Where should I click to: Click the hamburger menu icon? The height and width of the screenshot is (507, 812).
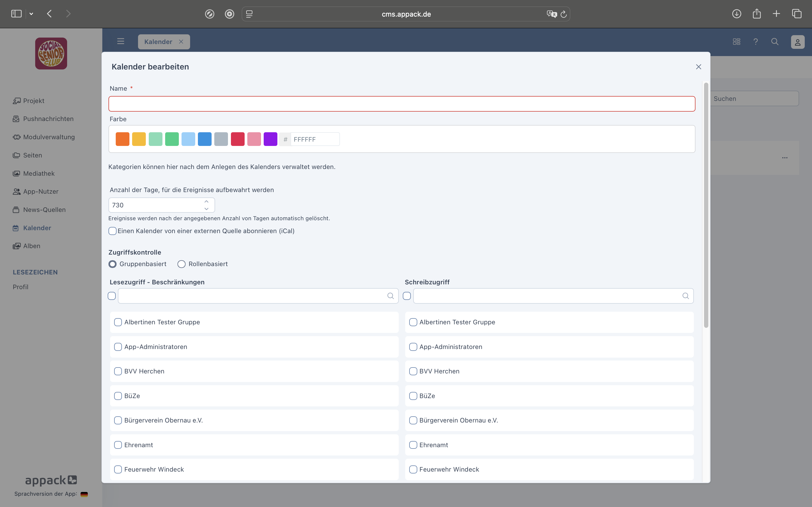121,41
